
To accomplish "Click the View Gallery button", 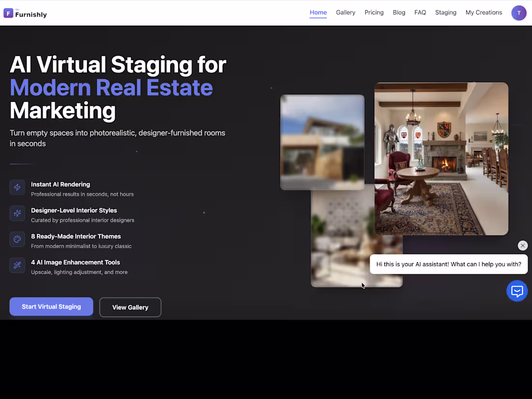I will click(x=130, y=307).
